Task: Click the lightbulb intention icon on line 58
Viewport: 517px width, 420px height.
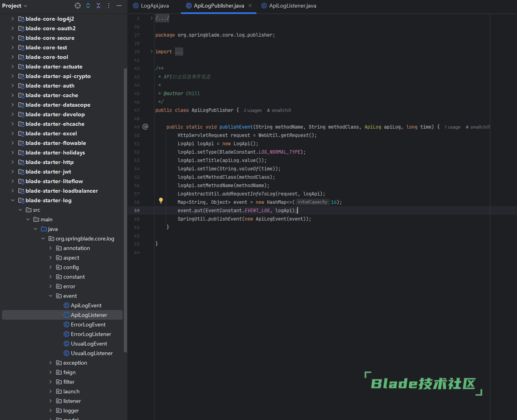Action: 161,201
